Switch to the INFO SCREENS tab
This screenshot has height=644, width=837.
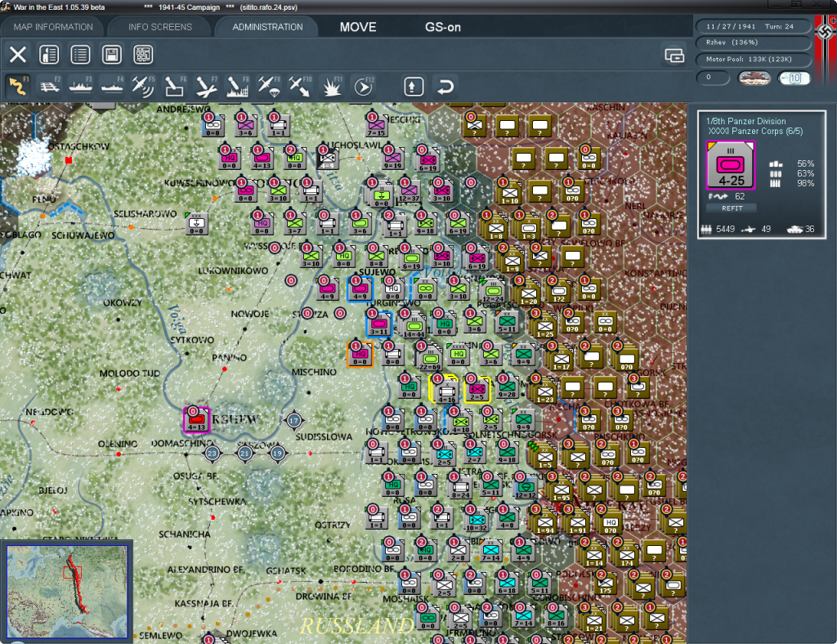pyautogui.click(x=159, y=27)
